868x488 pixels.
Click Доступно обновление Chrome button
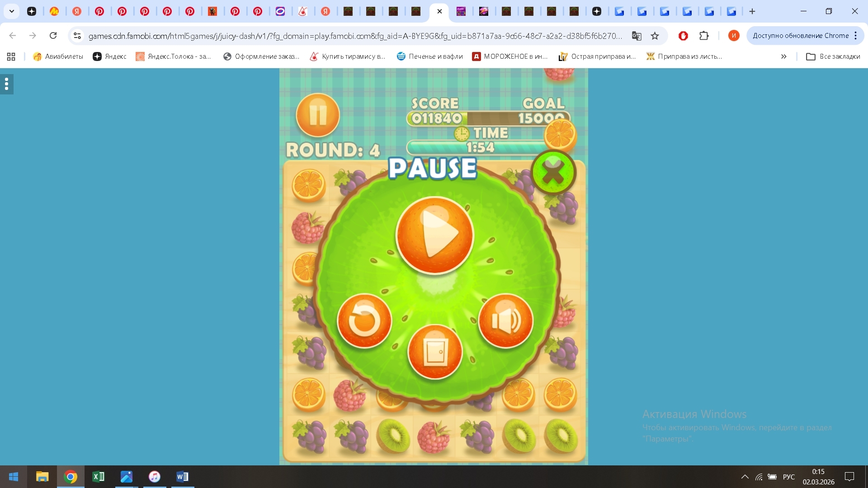pyautogui.click(x=800, y=36)
